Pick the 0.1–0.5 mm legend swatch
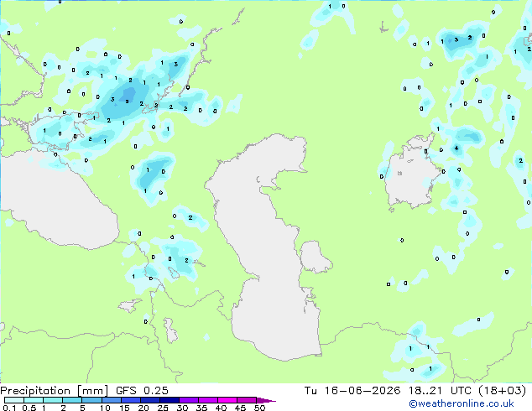Viewport: 532px width, 411px height. (x=14, y=400)
